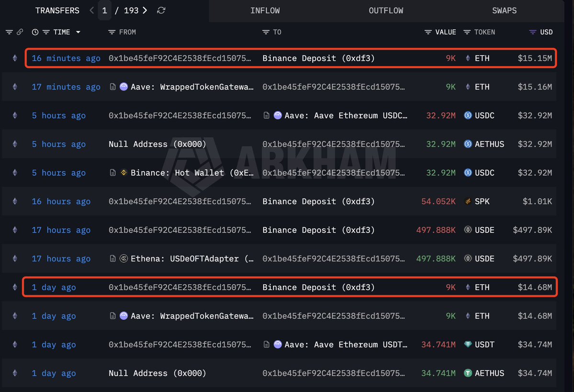
Task: Edit the page number field showing 1
Action: click(105, 11)
